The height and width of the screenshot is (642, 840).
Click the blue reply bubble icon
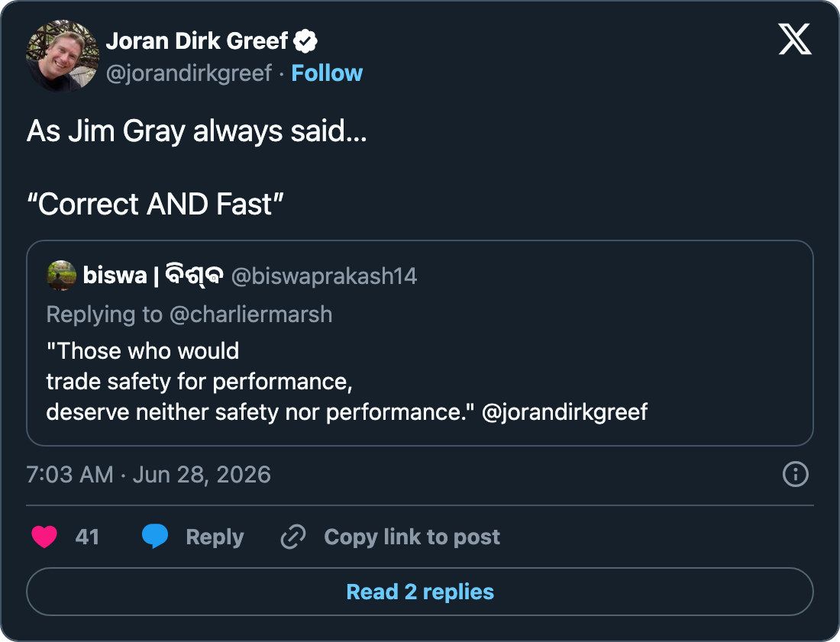point(155,537)
